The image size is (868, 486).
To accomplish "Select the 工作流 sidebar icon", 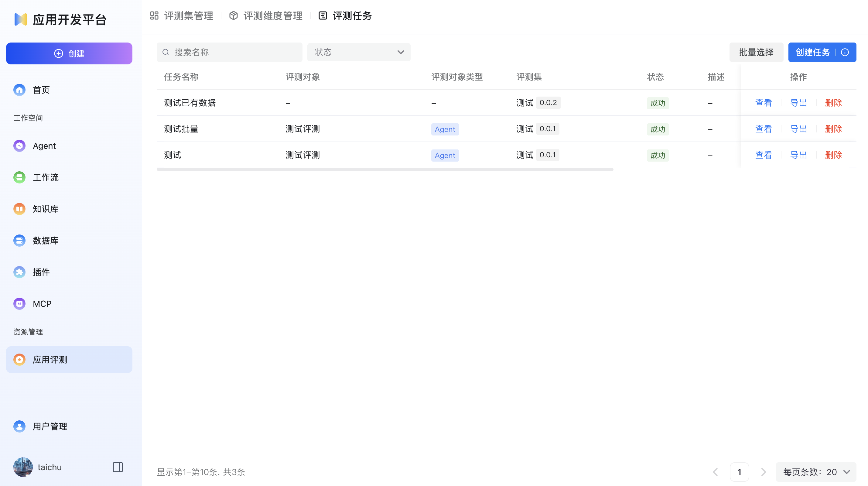I will click(19, 177).
